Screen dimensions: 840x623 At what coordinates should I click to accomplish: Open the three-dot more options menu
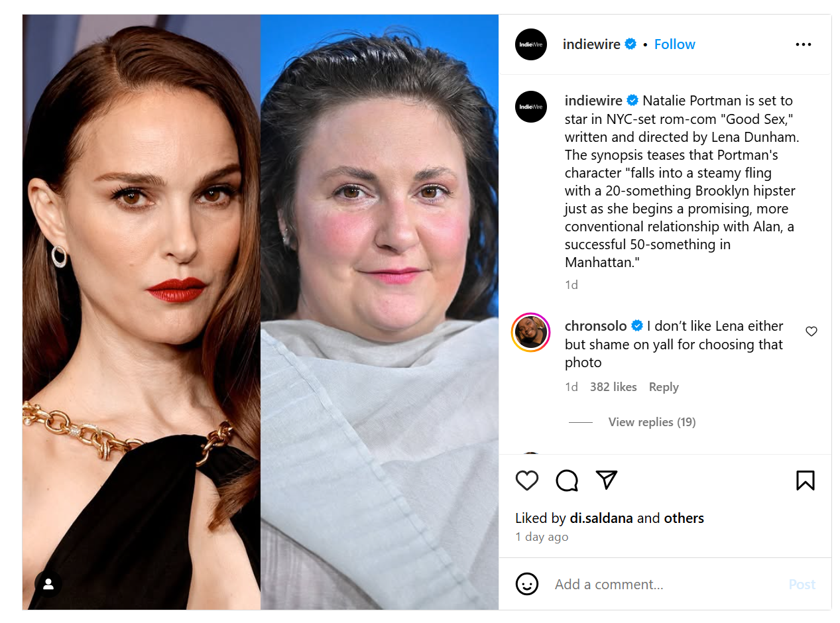803,44
